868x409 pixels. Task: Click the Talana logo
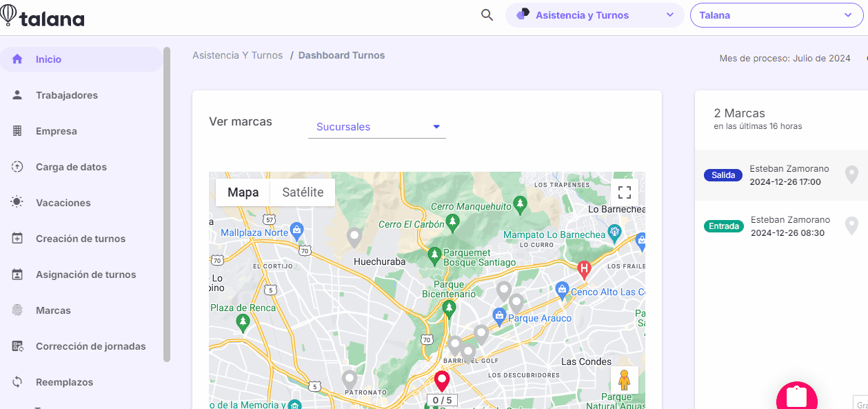[43, 16]
